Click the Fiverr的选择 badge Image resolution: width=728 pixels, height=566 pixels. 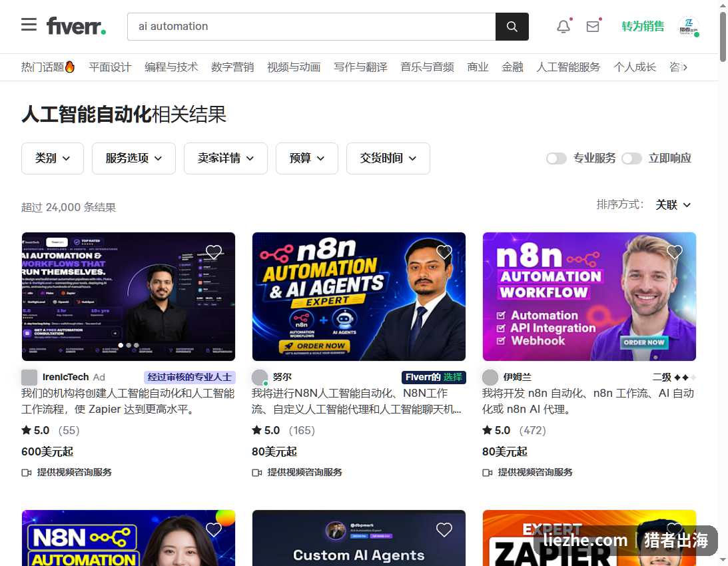(434, 377)
